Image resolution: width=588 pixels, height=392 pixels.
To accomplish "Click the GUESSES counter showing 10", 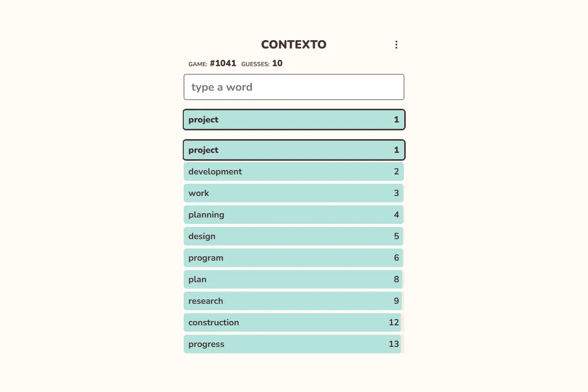I will pos(262,63).
